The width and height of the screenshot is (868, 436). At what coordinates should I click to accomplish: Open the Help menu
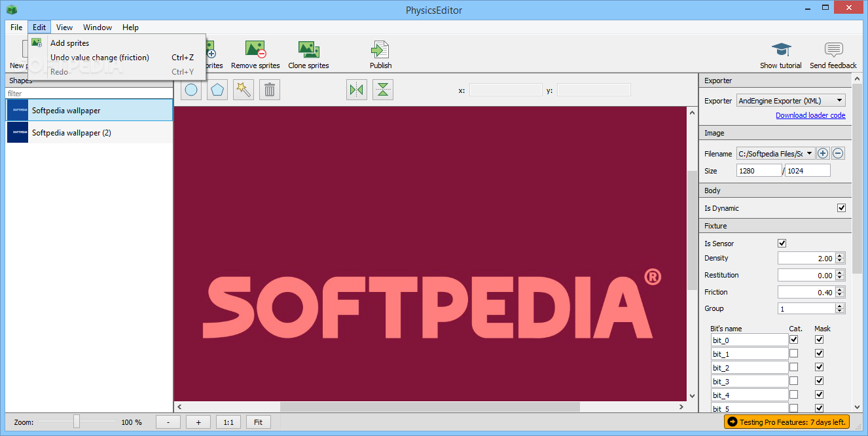tap(130, 27)
